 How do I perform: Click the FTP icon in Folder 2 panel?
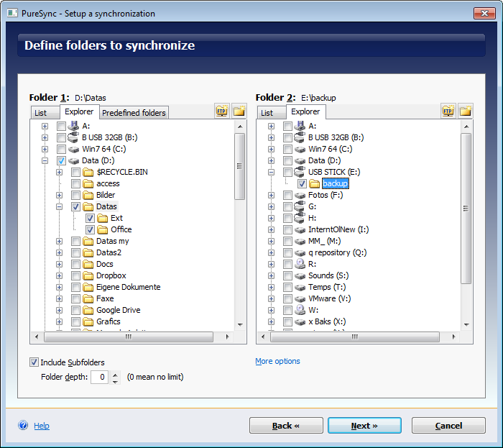point(448,111)
